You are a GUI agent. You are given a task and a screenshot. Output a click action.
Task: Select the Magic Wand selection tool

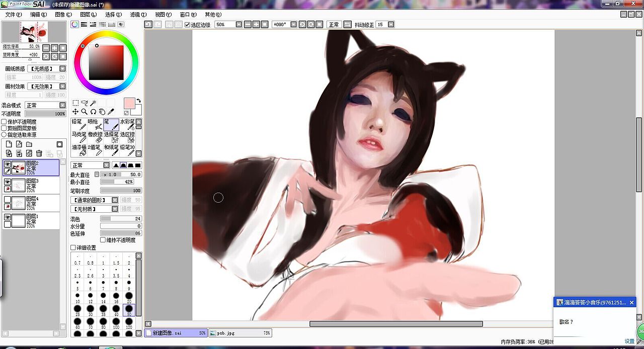click(x=93, y=103)
